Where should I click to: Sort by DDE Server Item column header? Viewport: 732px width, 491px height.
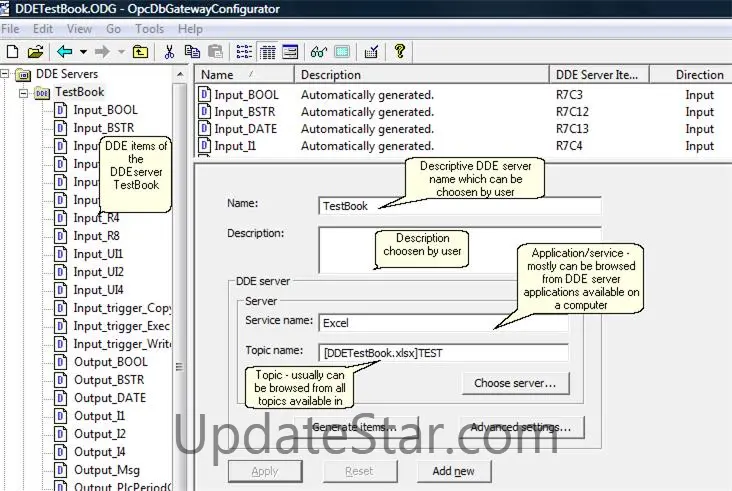pyautogui.click(x=599, y=75)
